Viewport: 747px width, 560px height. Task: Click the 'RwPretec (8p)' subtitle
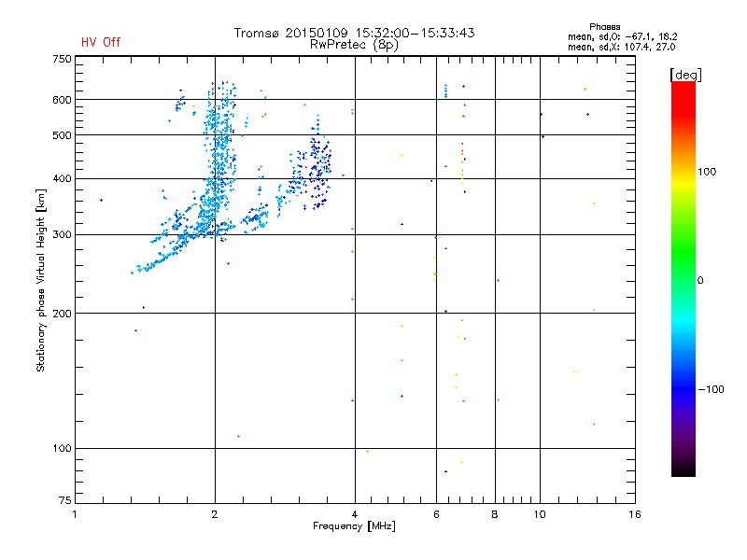(354, 45)
